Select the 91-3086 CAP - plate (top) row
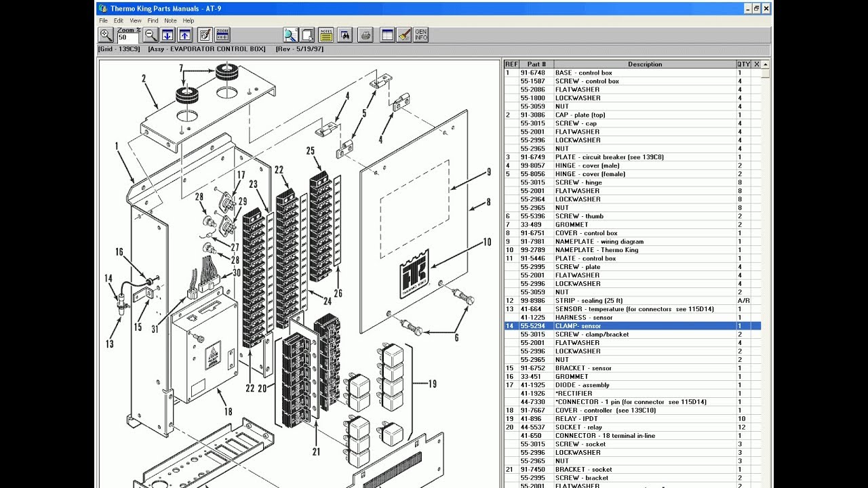This screenshot has height=488, width=868. [x=633, y=115]
